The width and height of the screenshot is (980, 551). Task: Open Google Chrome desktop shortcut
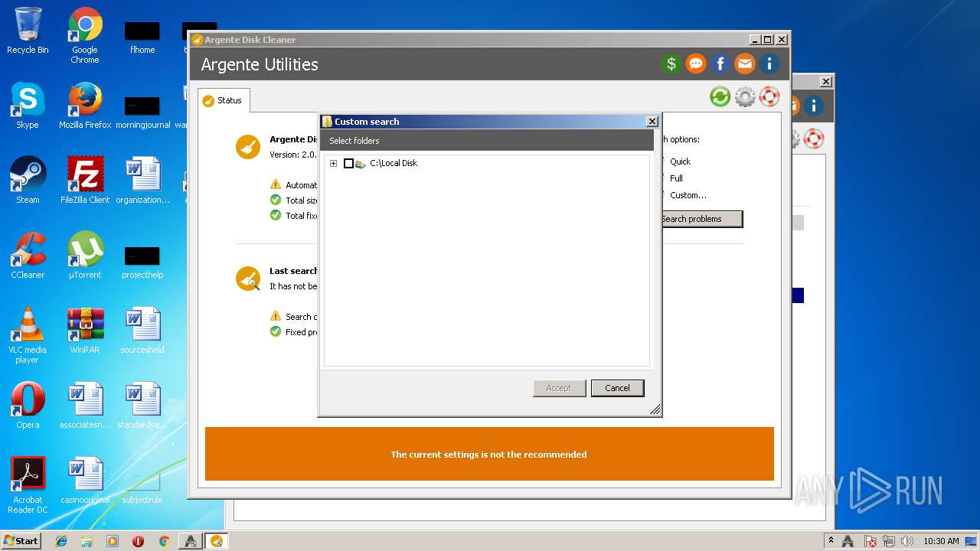85,35
